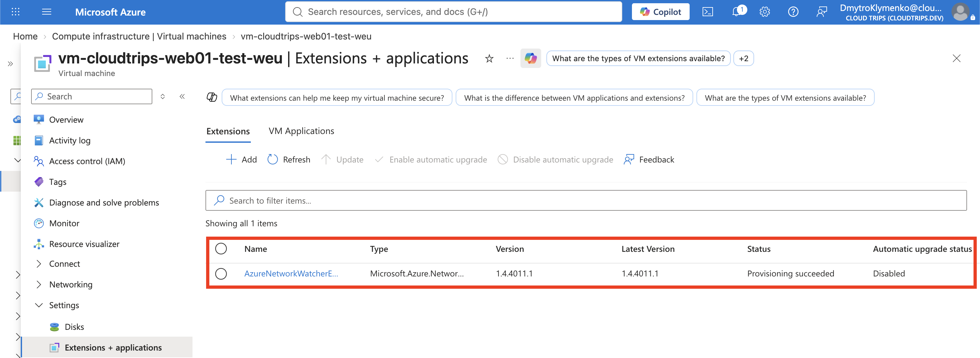Click Enable automatic upgrade

[x=431, y=160]
